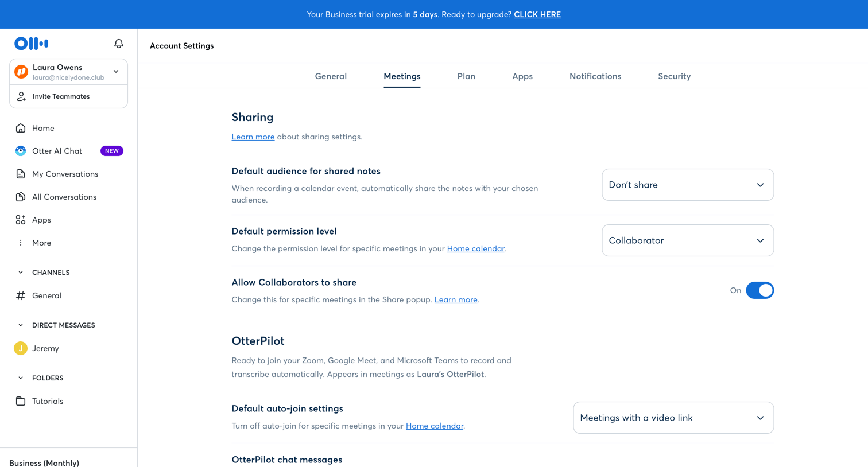868x467 pixels.
Task: Click the All Conversations icon
Action: 21,197
